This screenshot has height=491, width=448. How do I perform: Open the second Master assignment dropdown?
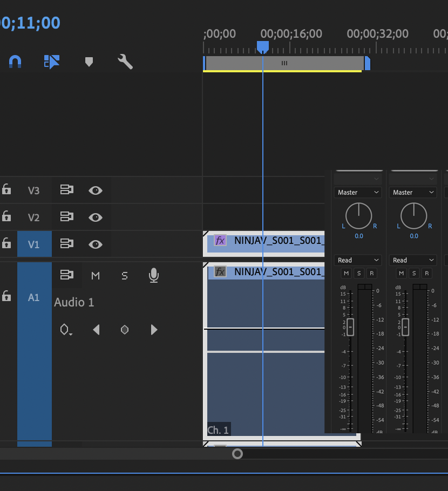click(x=413, y=192)
